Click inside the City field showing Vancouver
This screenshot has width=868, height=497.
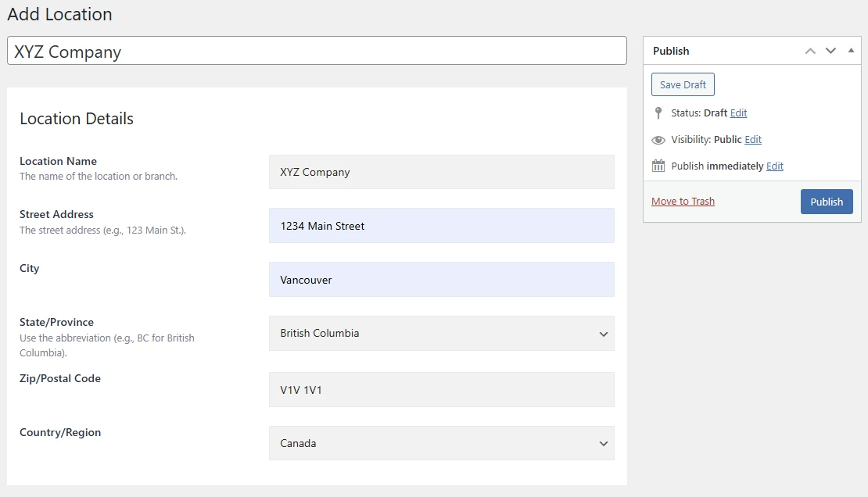point(442,279)
